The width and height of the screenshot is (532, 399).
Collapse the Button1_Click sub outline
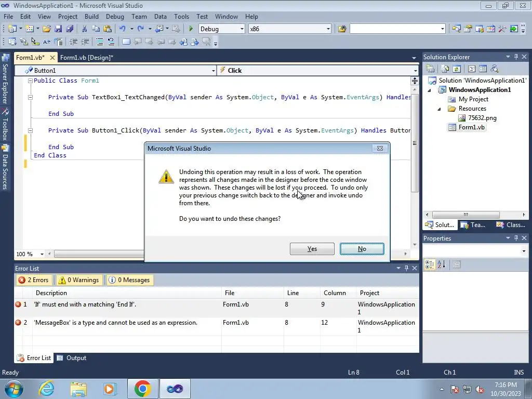click(30, 130)
